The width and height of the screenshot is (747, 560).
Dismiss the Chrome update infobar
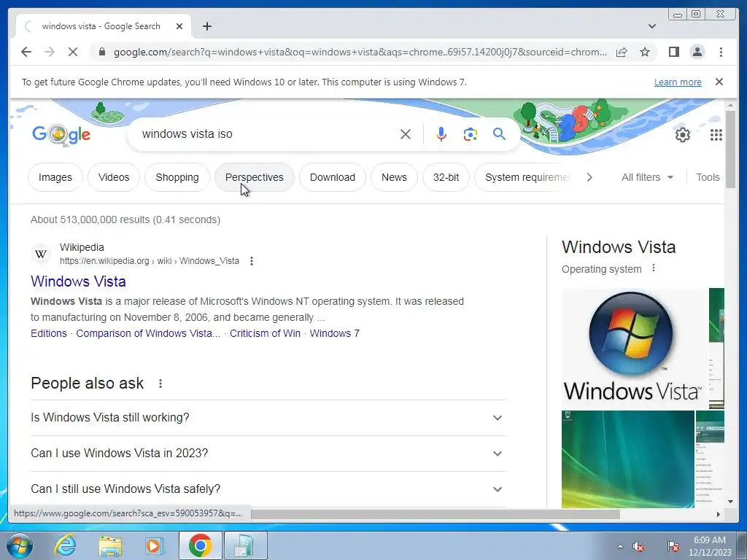pos(719,82)
